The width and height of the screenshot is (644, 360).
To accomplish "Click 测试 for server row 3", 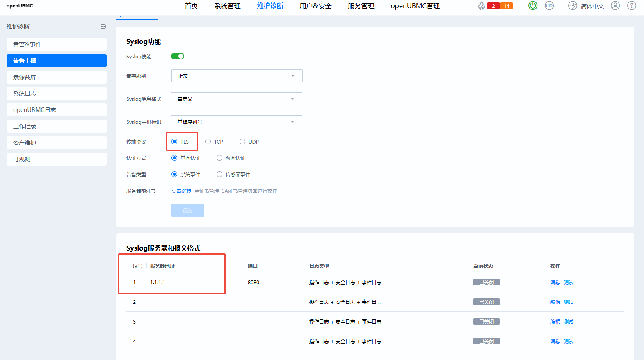I will [x=569, y=321].
